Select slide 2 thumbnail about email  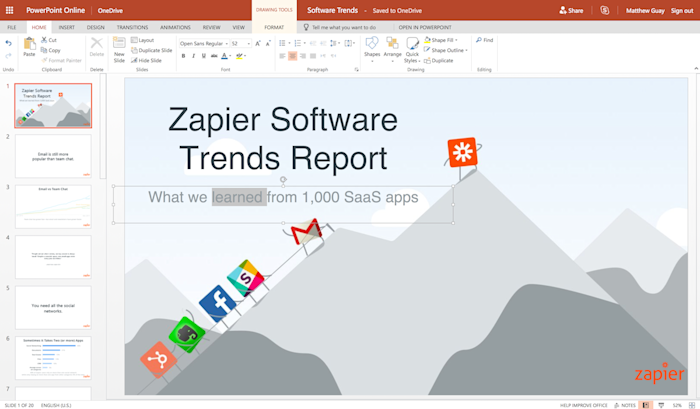tap(53, 156)
